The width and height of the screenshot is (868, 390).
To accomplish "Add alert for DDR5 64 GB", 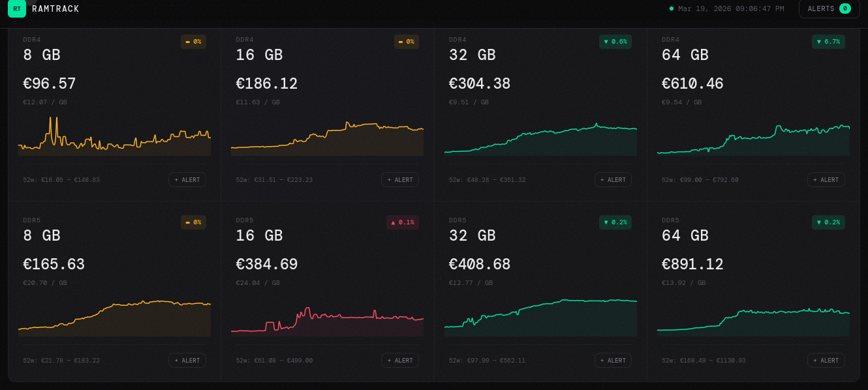I will tap(826, 361).
